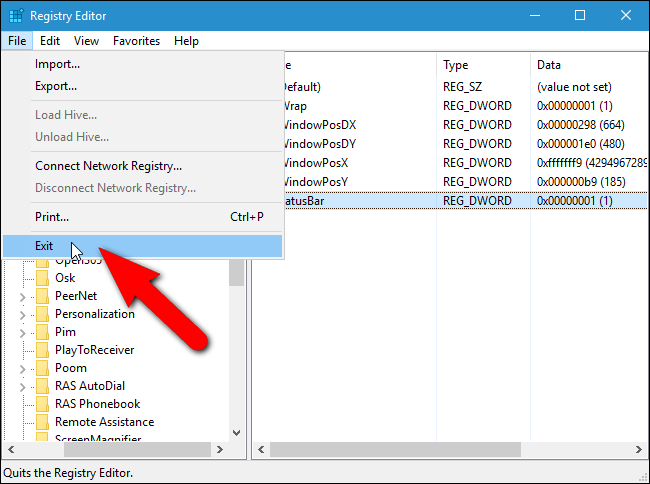
Task: Select the '(value not set)' data cell
Action: [574, 87]
